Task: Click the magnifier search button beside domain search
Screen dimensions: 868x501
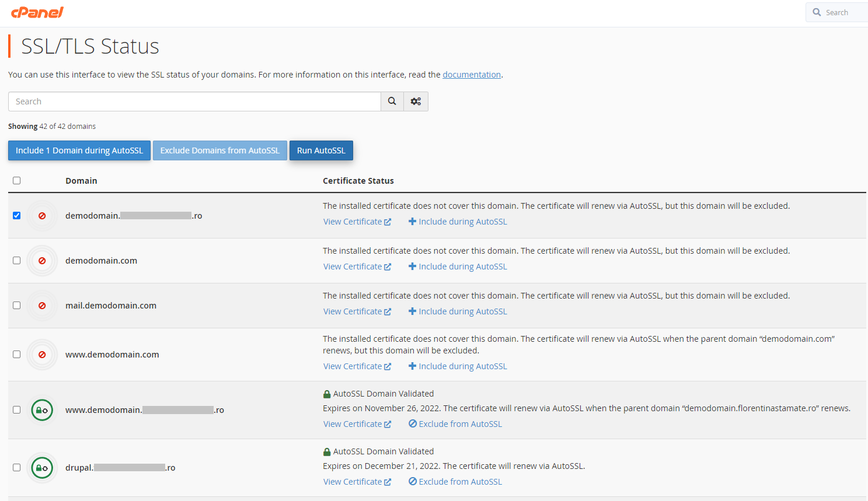Action: pyautogui.click(x=392, y=101)
